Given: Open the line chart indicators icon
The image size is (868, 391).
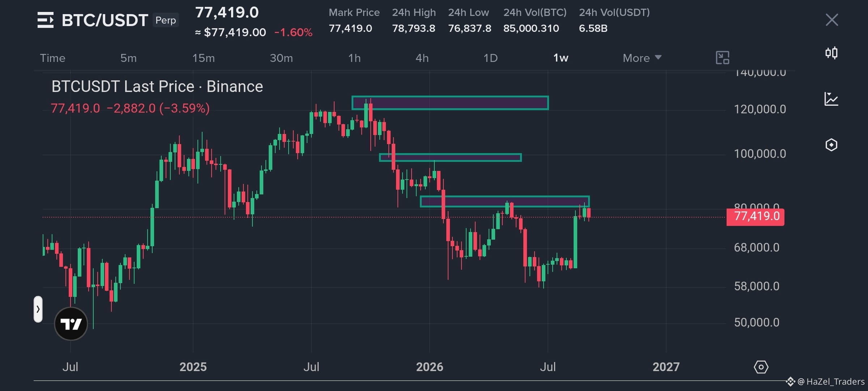Looking at the screenshot, I should point(831,99).
